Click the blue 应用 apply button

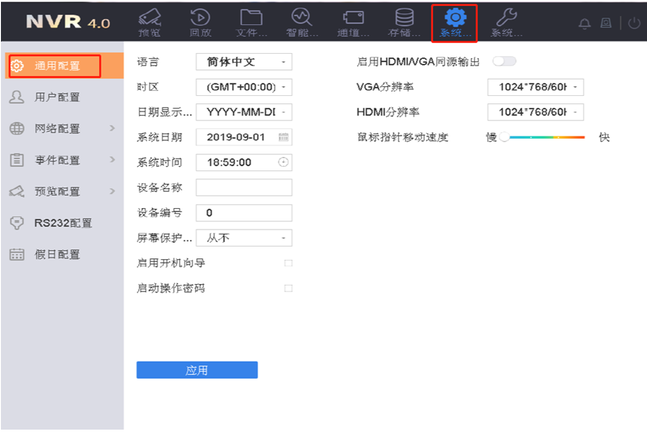(x=196, y=370)
